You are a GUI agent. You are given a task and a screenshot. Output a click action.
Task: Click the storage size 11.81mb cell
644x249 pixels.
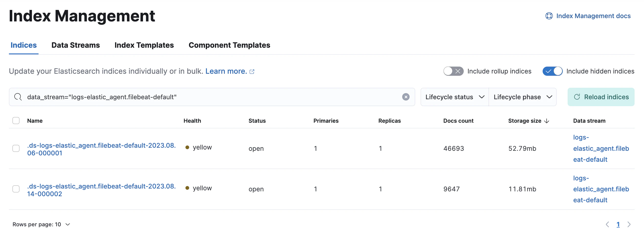tap(522, 189)
